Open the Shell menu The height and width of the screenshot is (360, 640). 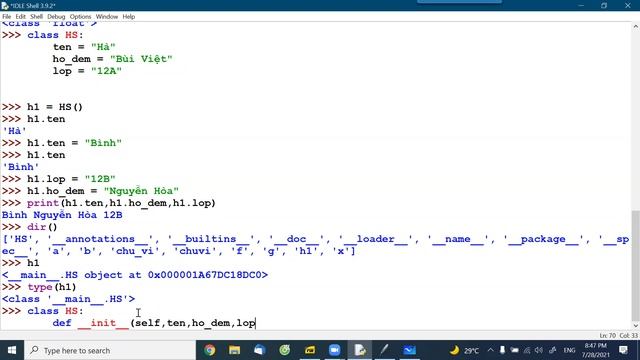[36, 17]
